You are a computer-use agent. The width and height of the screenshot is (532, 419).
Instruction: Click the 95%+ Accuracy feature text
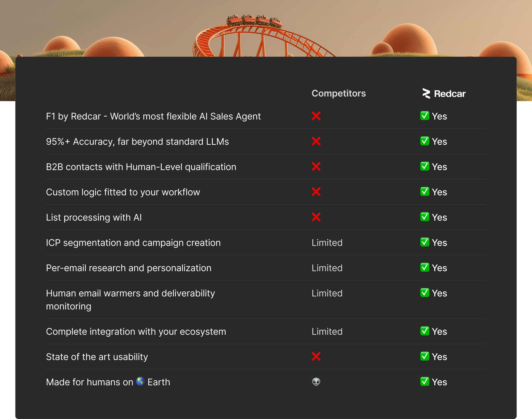point(137,142)
